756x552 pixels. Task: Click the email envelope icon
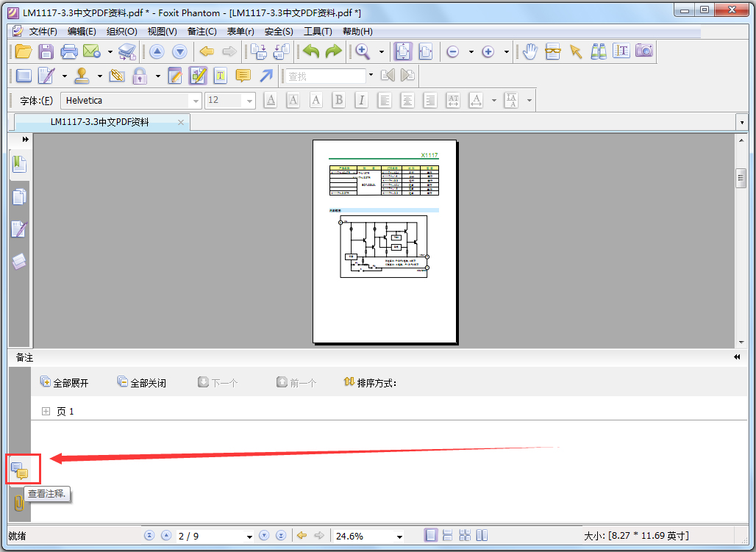(92, 51)
